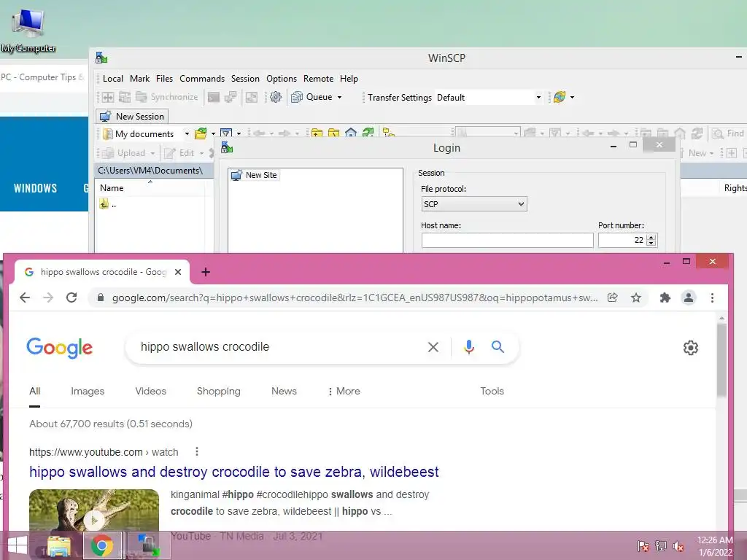This screenshot has width=747, height=560.
Task: Open Chrome extensions puzzle icon
Action: tap(665, 297)
